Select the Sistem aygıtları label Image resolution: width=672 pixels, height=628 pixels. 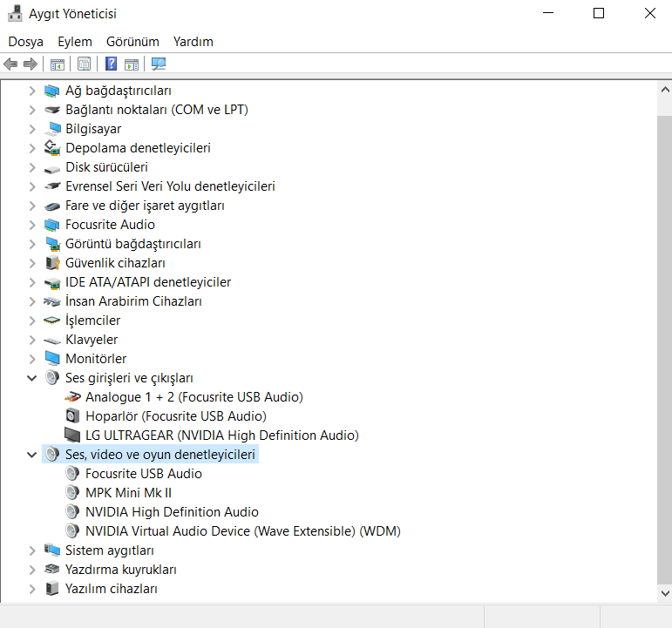pos(109,550)
